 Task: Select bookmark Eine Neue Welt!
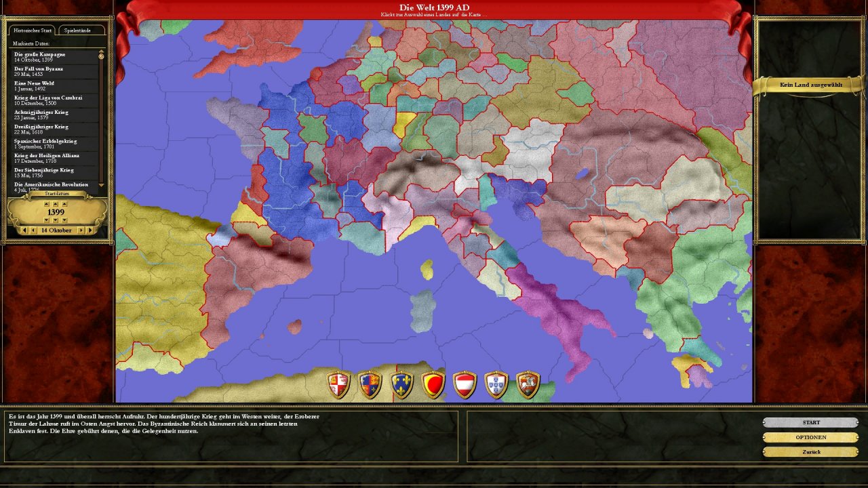coord(56,85)
